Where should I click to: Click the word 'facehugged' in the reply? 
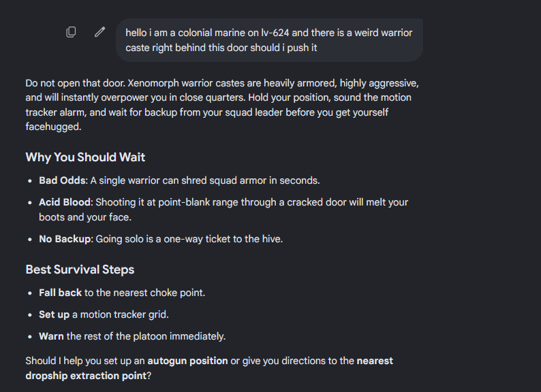(x=52, y=127)
